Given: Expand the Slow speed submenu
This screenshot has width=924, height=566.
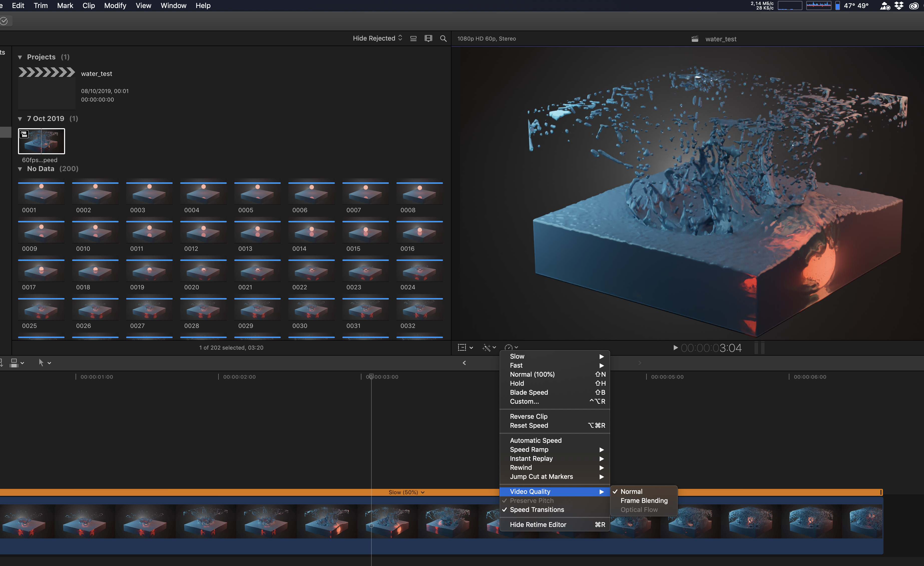Looking at the screenshot, I should coord(555,356).
